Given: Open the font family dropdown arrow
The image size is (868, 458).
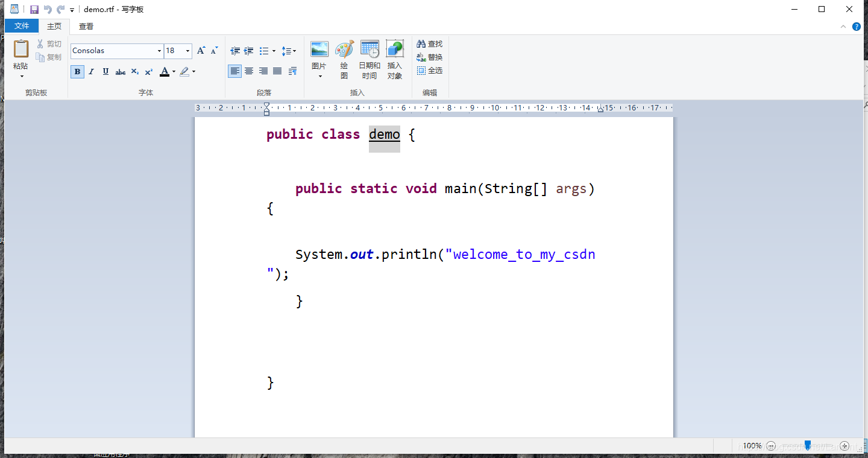Looking at the screenshot, I should point(159,51).
